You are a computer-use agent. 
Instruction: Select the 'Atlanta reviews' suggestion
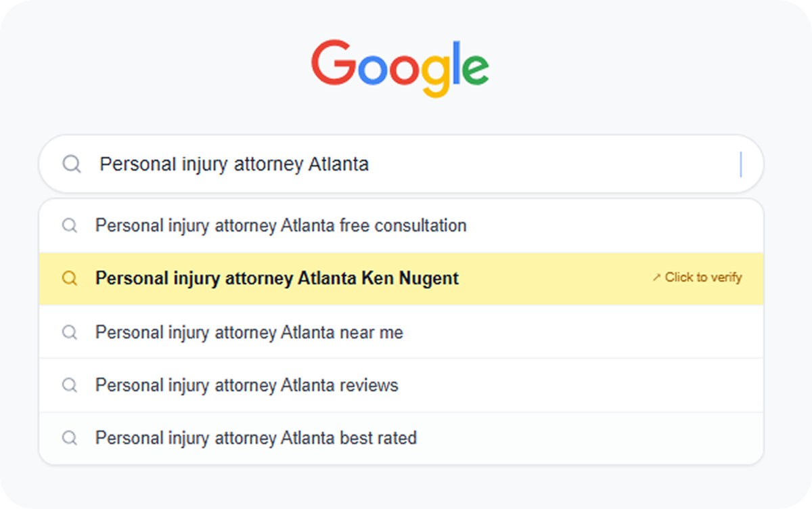tap(247, 385)
